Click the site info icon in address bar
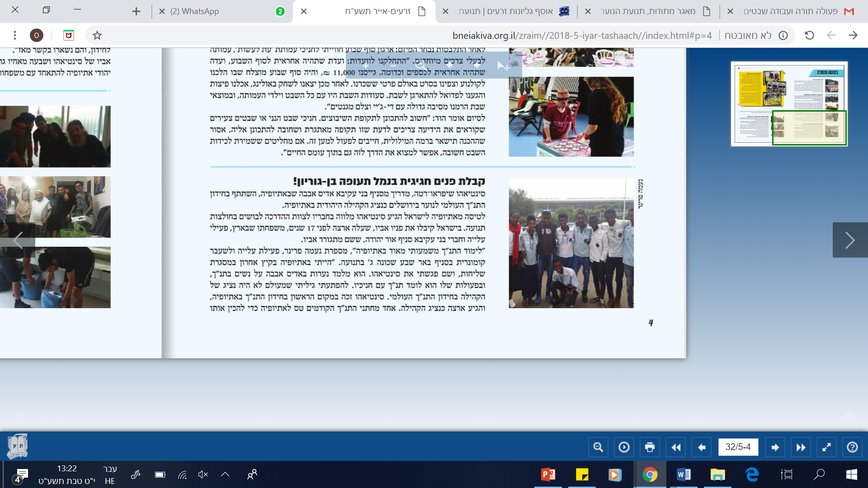 [783, 35]
